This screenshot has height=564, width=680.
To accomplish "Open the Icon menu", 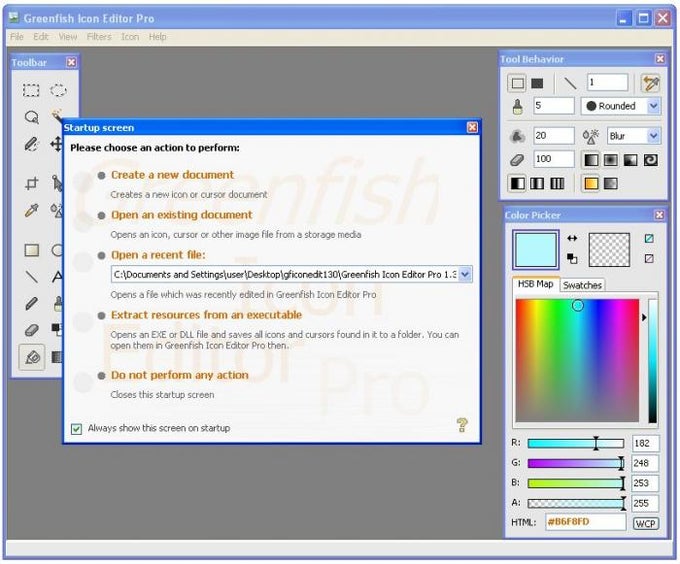I will point(130,37).
